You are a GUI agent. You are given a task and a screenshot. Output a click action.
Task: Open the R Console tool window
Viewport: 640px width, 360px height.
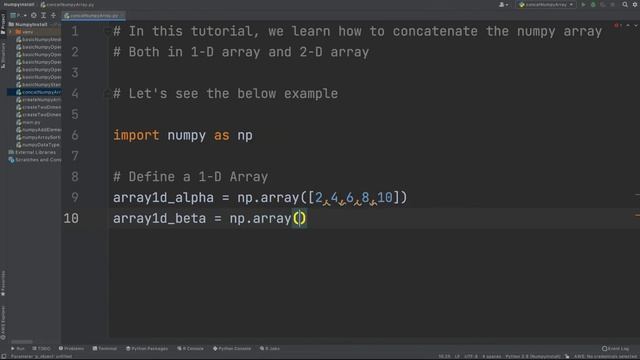pos(190,349)
